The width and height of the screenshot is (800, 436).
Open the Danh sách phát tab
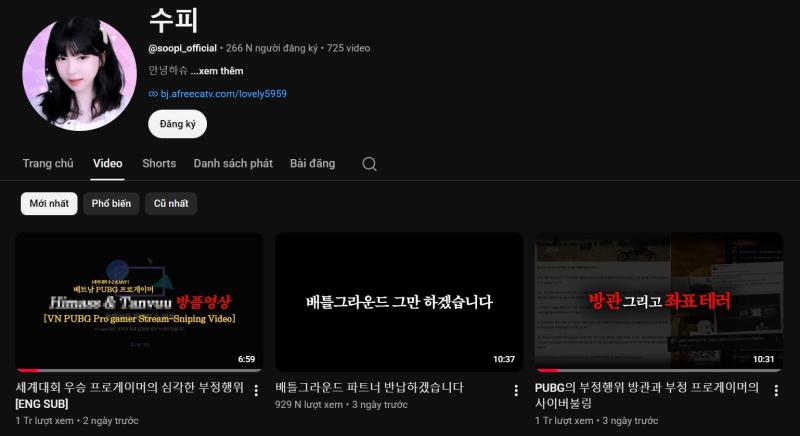coord(233,163)
